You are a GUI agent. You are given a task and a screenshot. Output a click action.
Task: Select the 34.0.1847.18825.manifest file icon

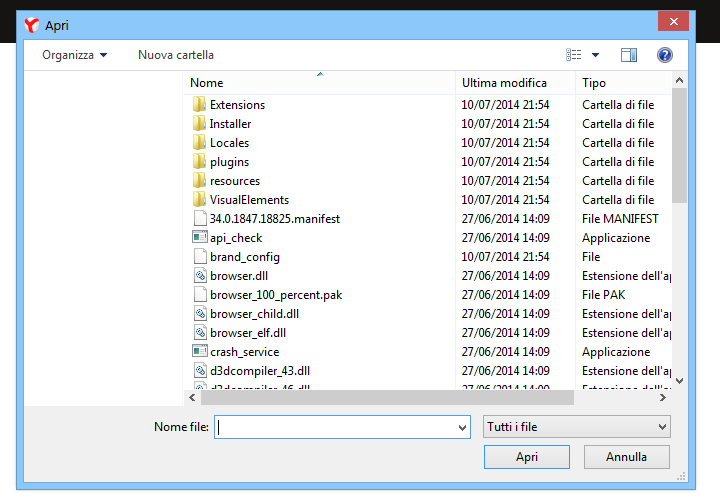pyautogui.click(x=200, y=219)
